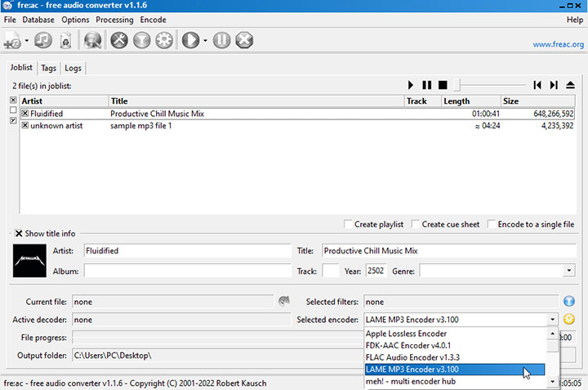The height and width of the screenshot is (390, 588).
Task: Switch to the Logs tab
Action: [73, 69]
